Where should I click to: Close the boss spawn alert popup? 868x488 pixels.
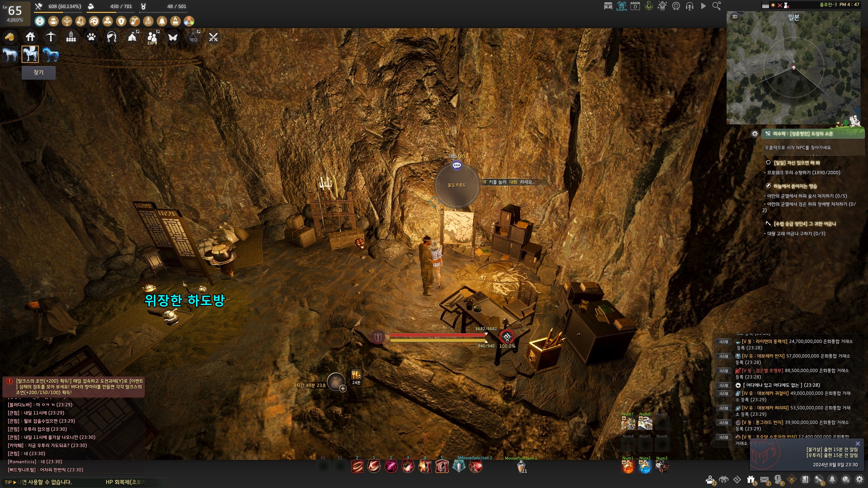857,444
